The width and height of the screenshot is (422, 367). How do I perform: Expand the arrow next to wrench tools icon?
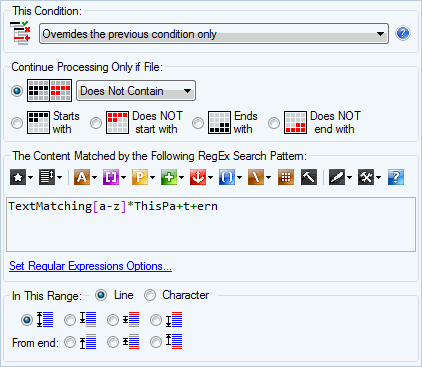click(x=378, y=177)
